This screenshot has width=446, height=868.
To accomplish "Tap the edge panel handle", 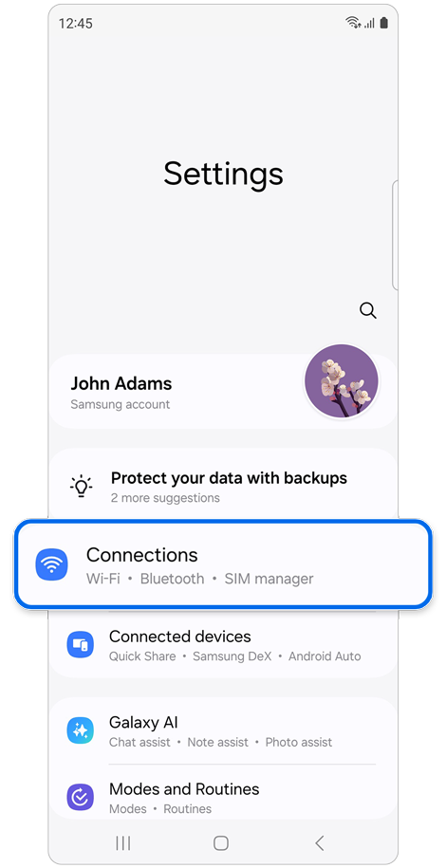I will coord(395,233).
